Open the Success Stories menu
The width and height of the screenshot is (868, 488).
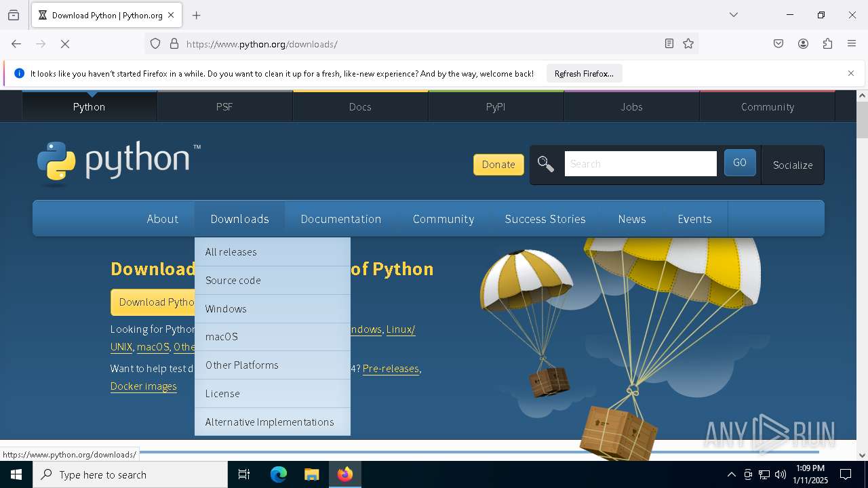pyautogui.click(x=545, y=219)
